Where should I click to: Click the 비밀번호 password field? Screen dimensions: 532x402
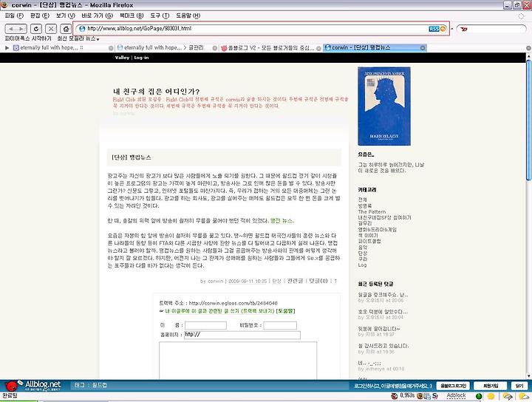click(x=280, y=325)
